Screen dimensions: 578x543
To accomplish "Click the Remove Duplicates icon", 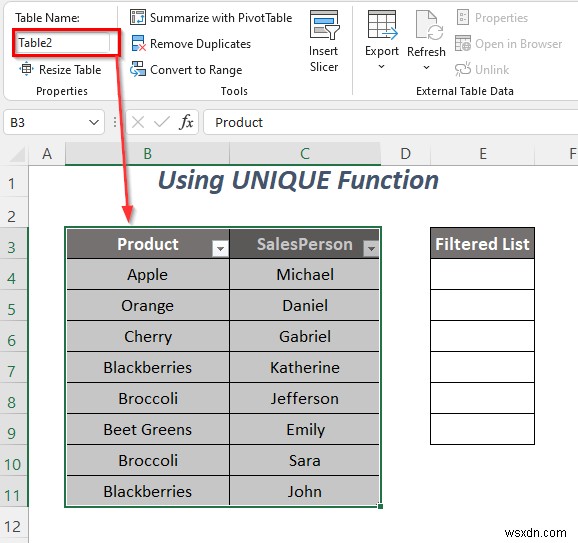I will coord(138,43).
